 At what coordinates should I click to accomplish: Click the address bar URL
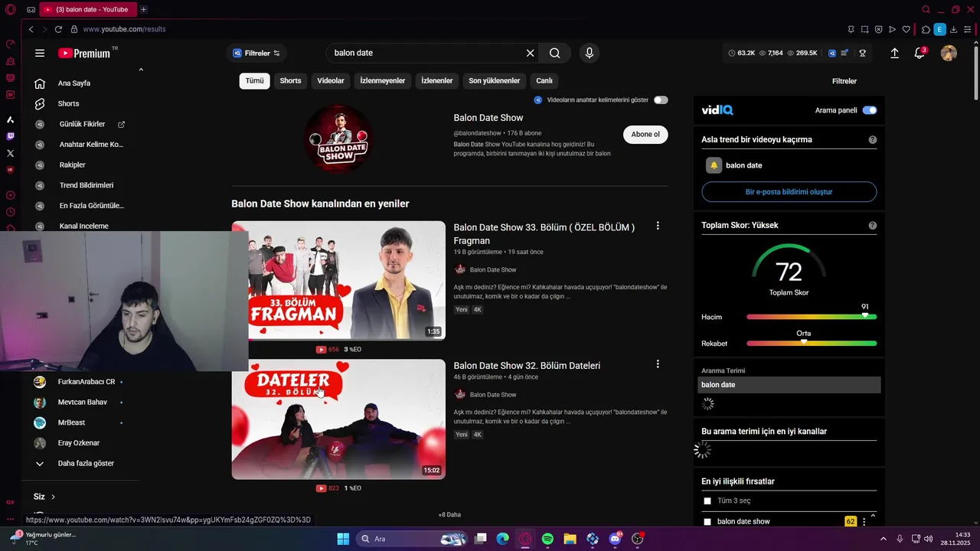point(124,29)
